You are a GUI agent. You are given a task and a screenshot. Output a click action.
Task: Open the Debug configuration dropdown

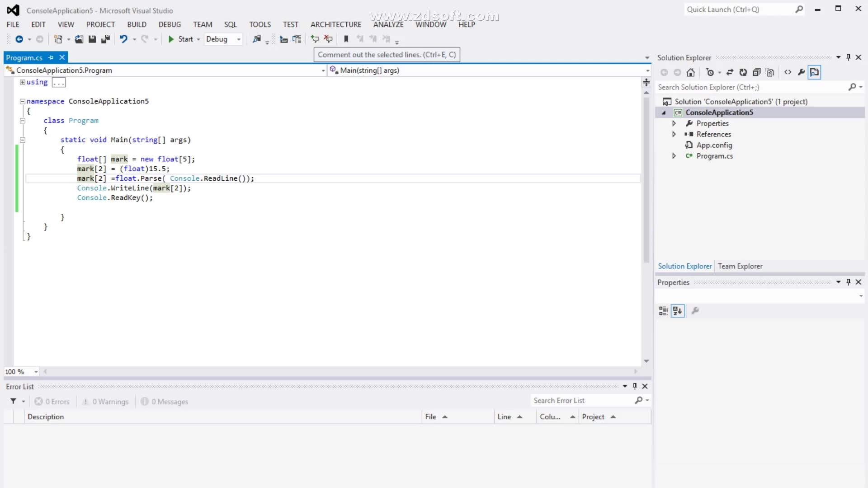[x=239, y=39]
